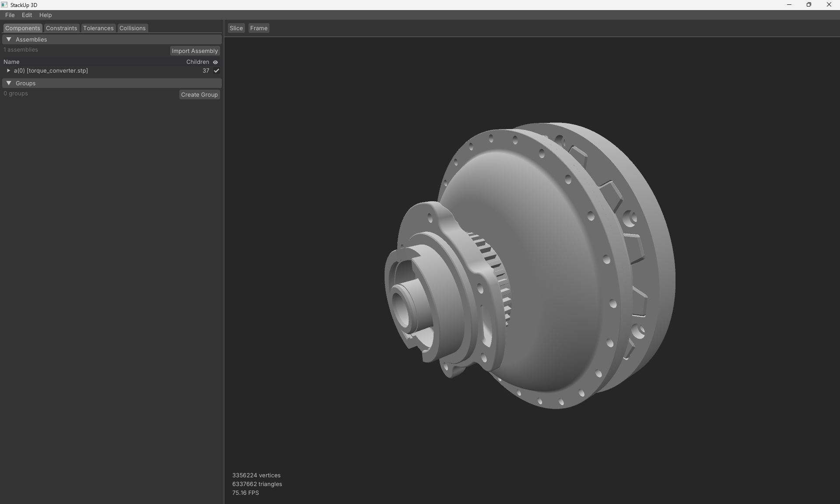Open the Help menu
This screenshot has width=840, height=504.
[x=45, y=15]
